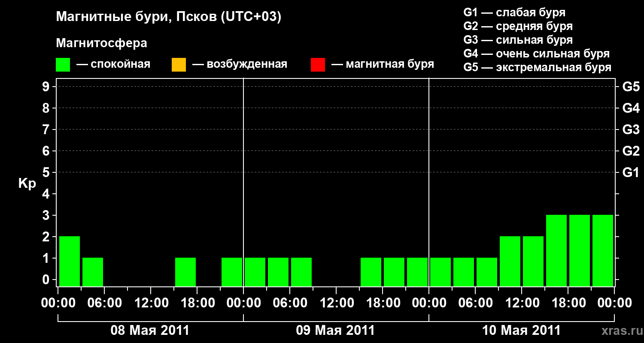Screen dimensions: 644x343
Task: Click the Kp 2 bar for 09:00–12:00 on 10 Мая
Action: (x=510, y=261)
